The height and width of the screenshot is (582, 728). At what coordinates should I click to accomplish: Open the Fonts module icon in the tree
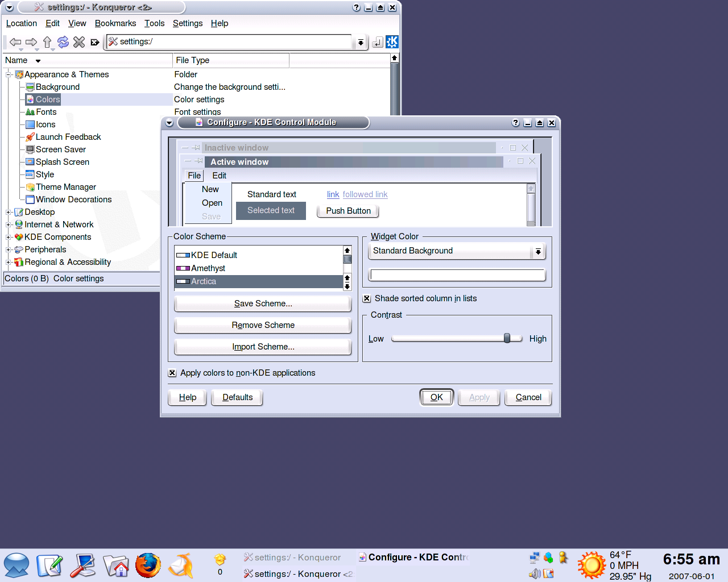point(30,112)
